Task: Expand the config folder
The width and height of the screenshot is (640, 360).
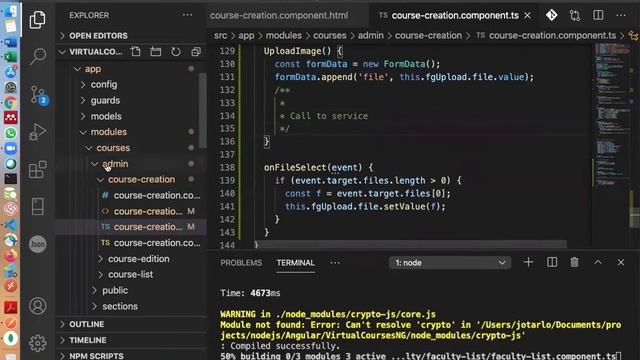Action: (x=104, y=84)
